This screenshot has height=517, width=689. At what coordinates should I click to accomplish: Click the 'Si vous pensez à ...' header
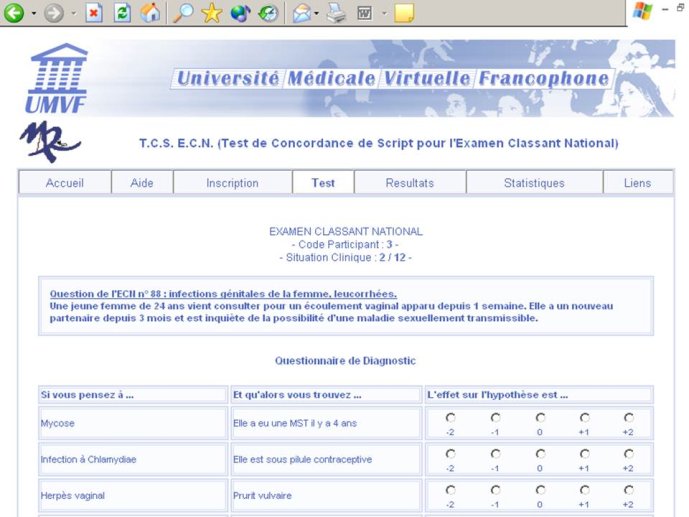pyautogui.click(x=133, y=395)
